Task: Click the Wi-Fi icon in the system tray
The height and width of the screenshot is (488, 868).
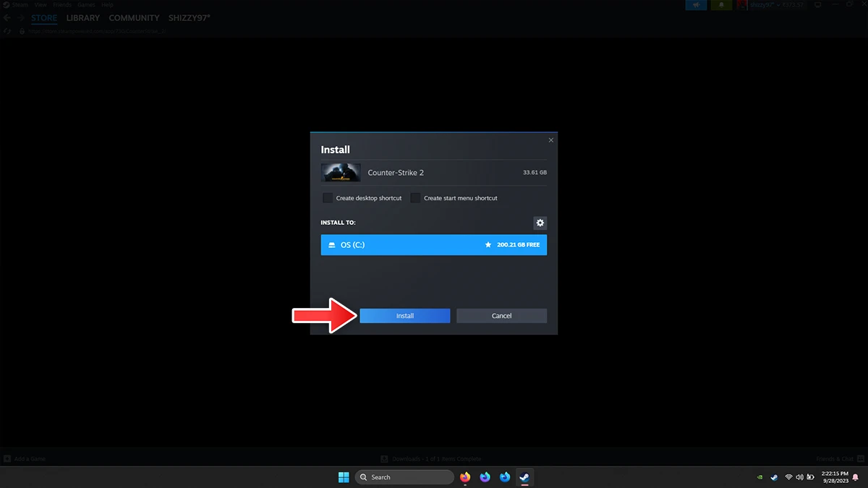Action: coord(788,477)
